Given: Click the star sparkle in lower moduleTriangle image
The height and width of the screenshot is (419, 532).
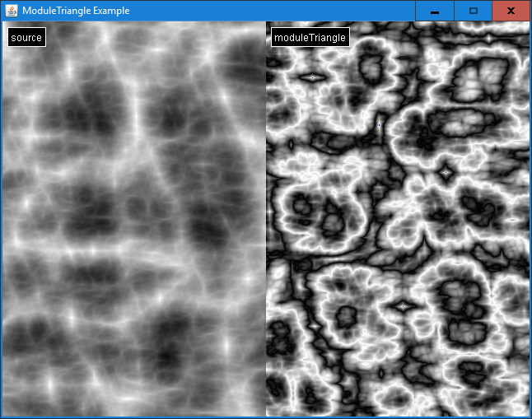Looking at the screenshot, I should [403, 306].
